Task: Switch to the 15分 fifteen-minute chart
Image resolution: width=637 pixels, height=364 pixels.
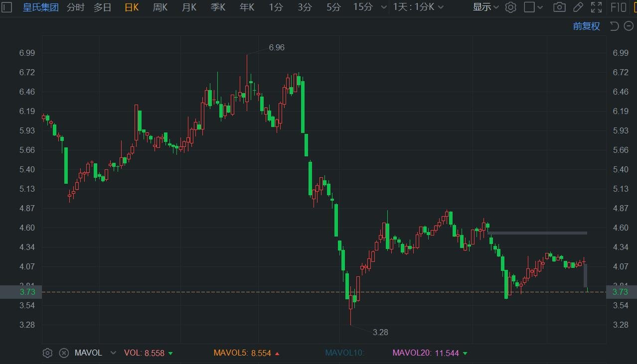Action: (x=363, y=7)
